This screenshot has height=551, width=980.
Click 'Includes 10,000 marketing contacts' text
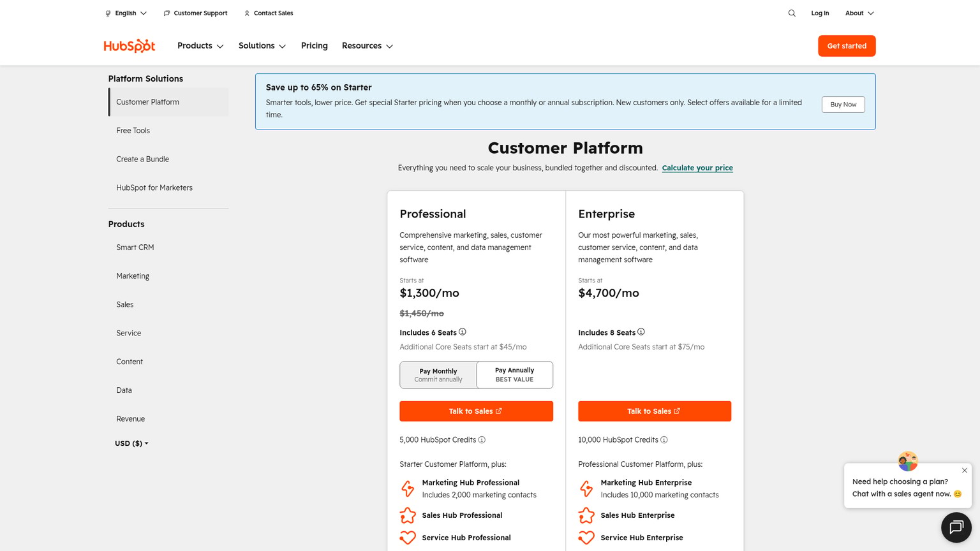(x=660, y=495)
